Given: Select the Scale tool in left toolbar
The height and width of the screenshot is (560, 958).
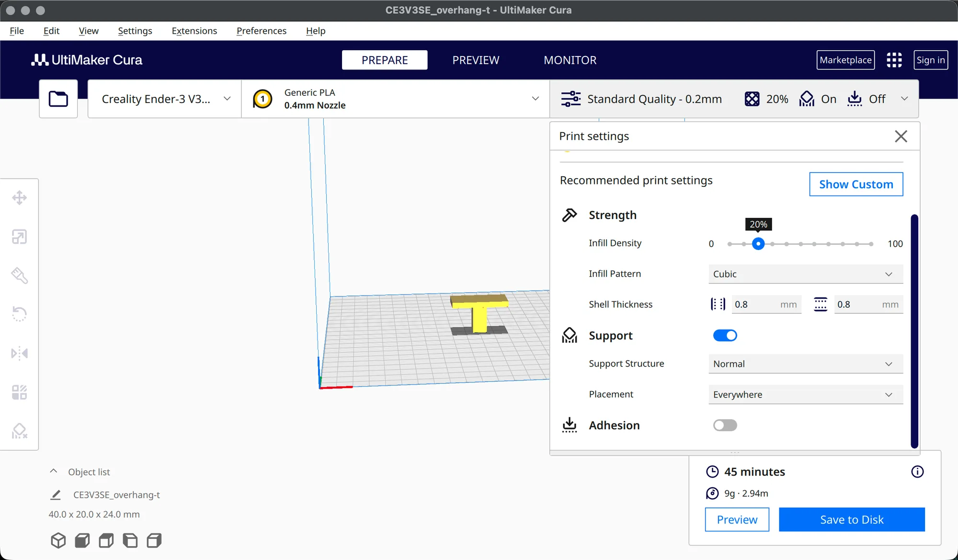Looking at the screenshot, I should [x=19, y=237].
